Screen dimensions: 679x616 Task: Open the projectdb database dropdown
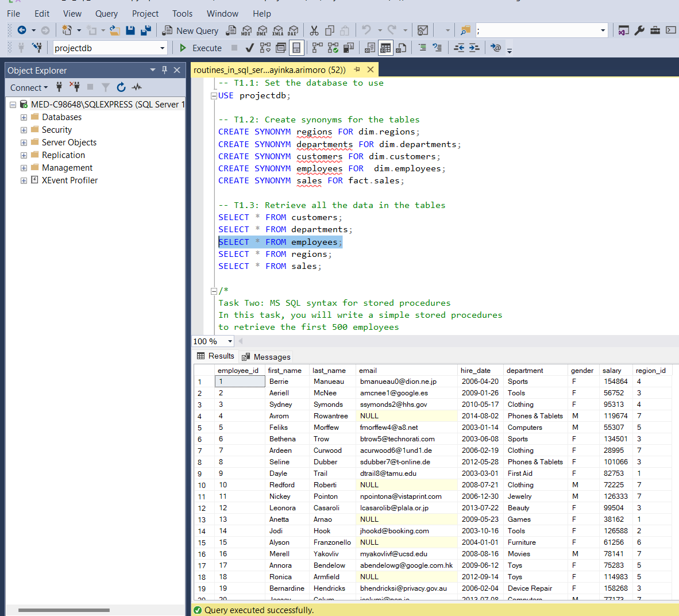(x=163, y=48)
